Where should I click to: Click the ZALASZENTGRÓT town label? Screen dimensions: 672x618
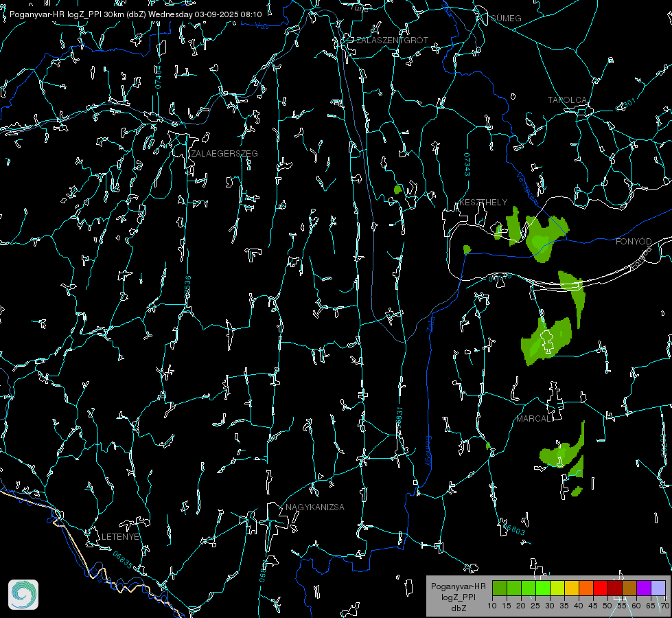click(x=392, y=41)
